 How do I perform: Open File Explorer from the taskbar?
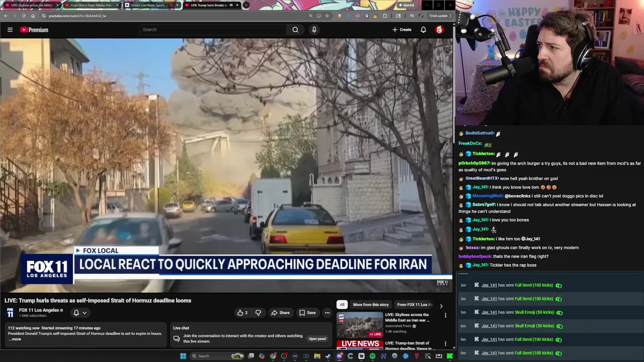pyautogui.click(x=317, y=356)
